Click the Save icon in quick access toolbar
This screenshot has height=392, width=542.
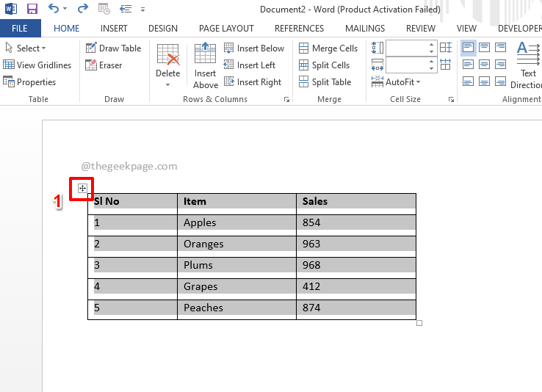point(32,10)
